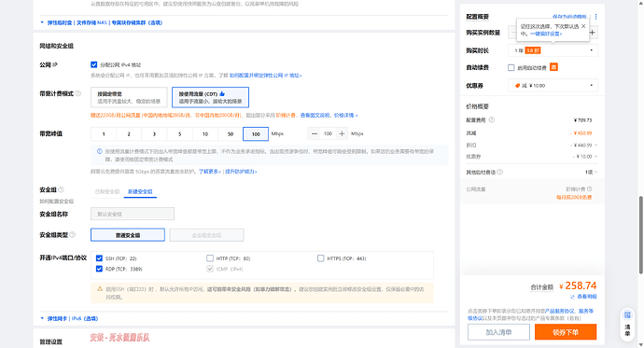Image resolution: width=644 pixels, height=348 pixels.
Task: Select 1 Mbps bandwidth peak
Action: coord(104,133)
